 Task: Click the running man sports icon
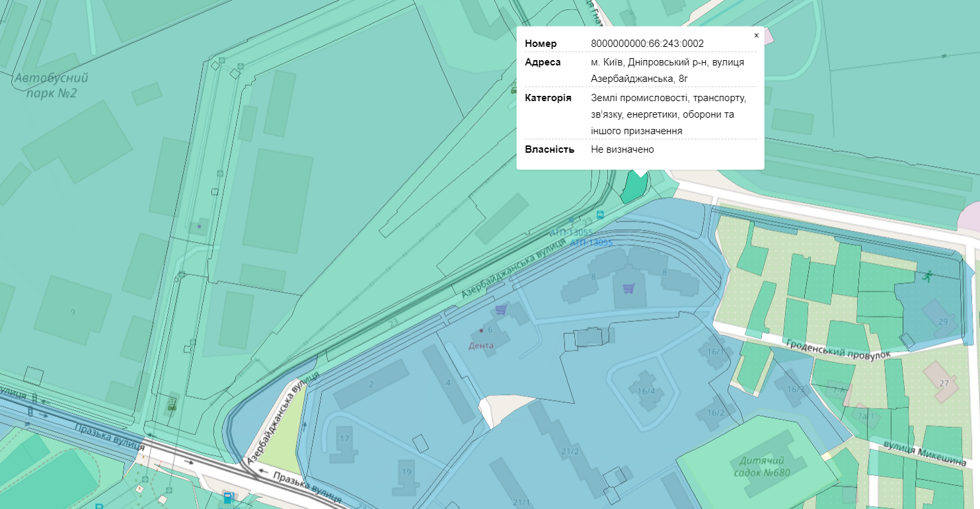(x=928, y=276)
